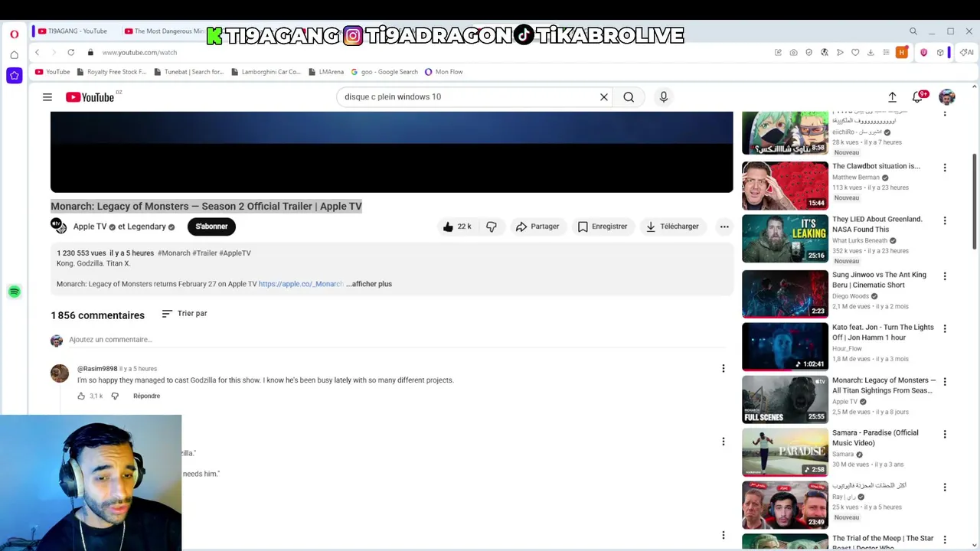
Task: Click the browser address bar URL
Action: pos(139,53)
